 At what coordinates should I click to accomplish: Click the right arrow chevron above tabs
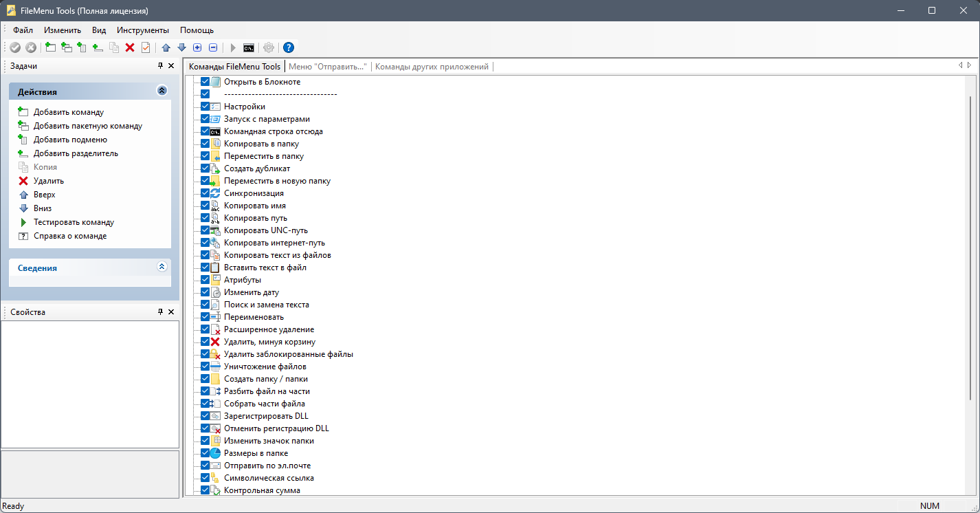pos(970,65)
